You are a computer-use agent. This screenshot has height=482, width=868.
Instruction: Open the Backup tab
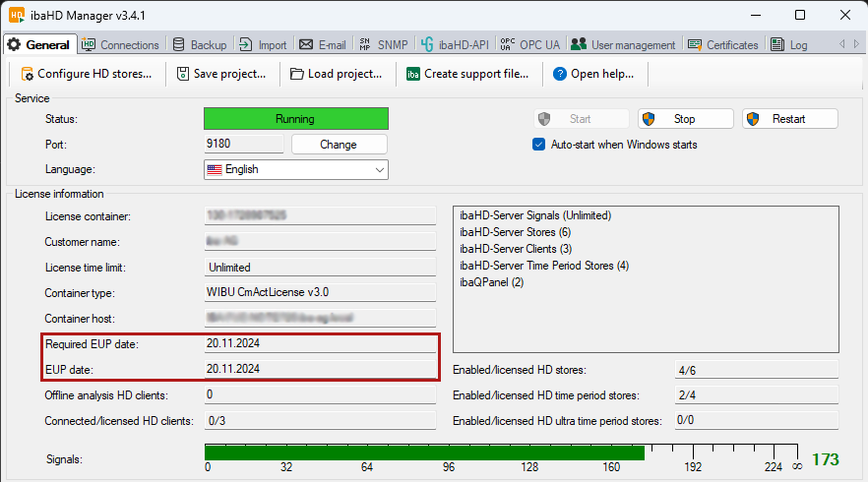200,45
